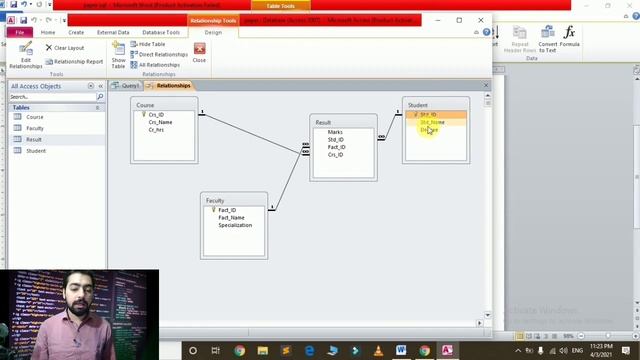Viewport: 640px width, 360px height.
Task: Click the navigation pane Search field
Action: click(x=52, y=97)
